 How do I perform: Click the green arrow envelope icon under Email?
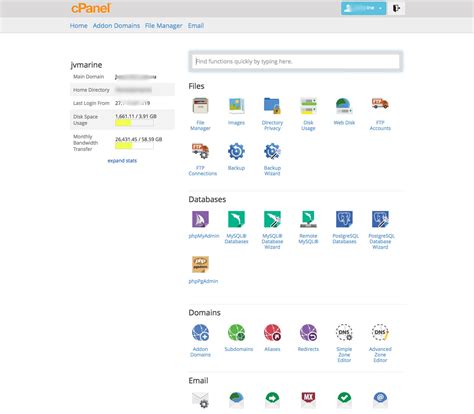272,400
